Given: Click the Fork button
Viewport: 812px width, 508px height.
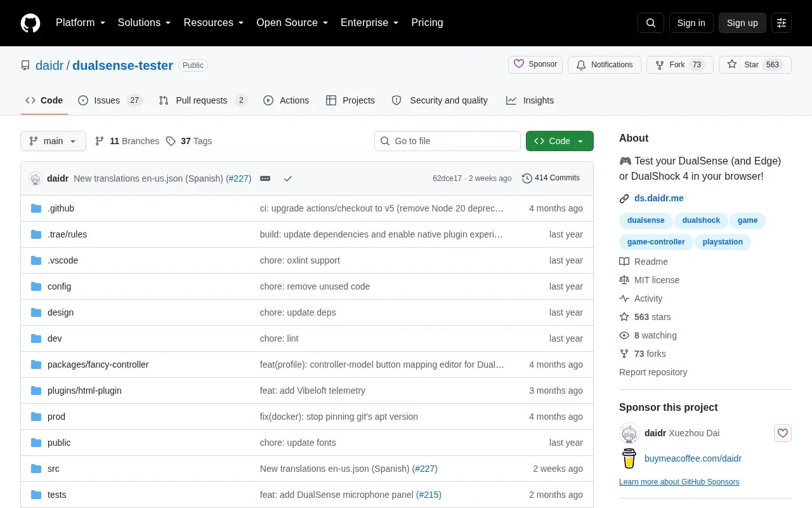Looking at the screenshot, I should [x=680, y=65].
